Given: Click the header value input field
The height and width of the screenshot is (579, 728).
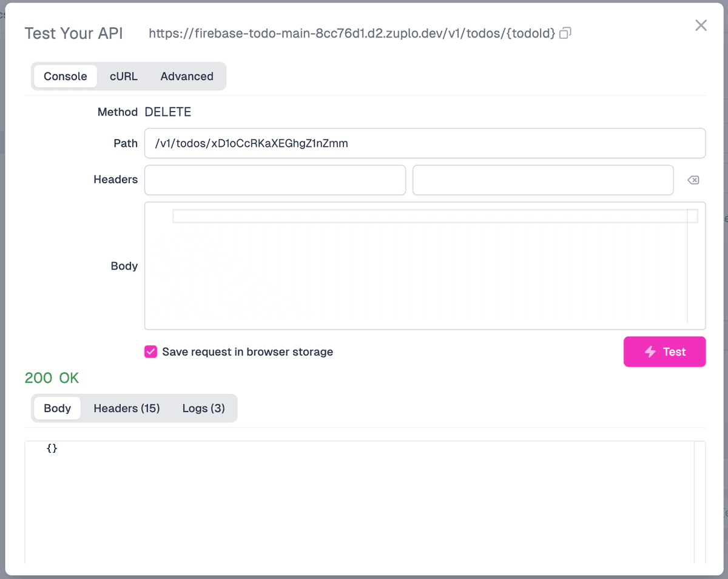Looking at the screenshot, I should 543,180.
